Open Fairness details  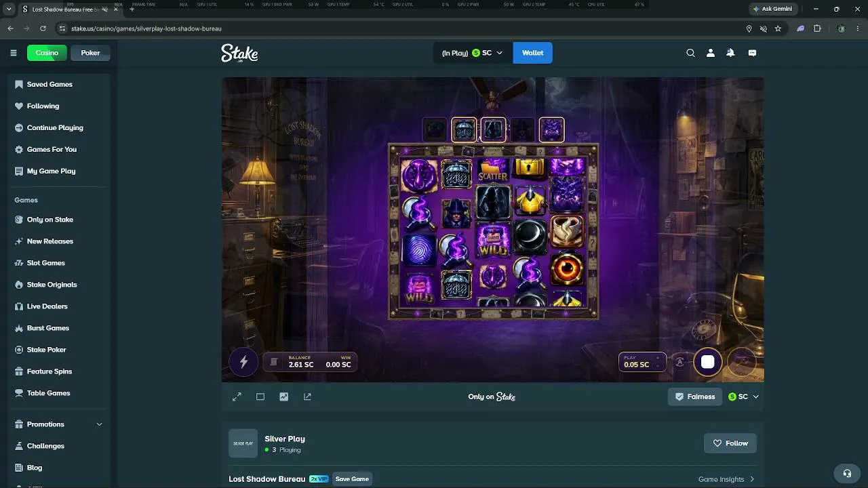coord(695,396)
